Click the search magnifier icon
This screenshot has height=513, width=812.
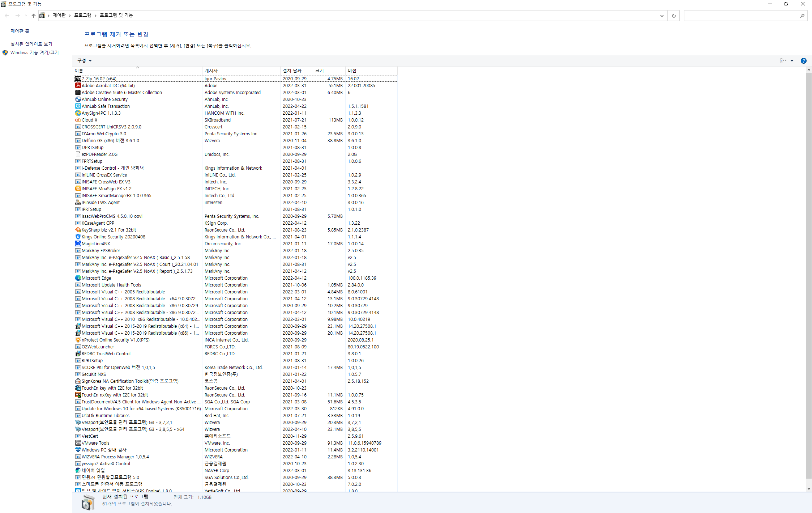(802, 16)
